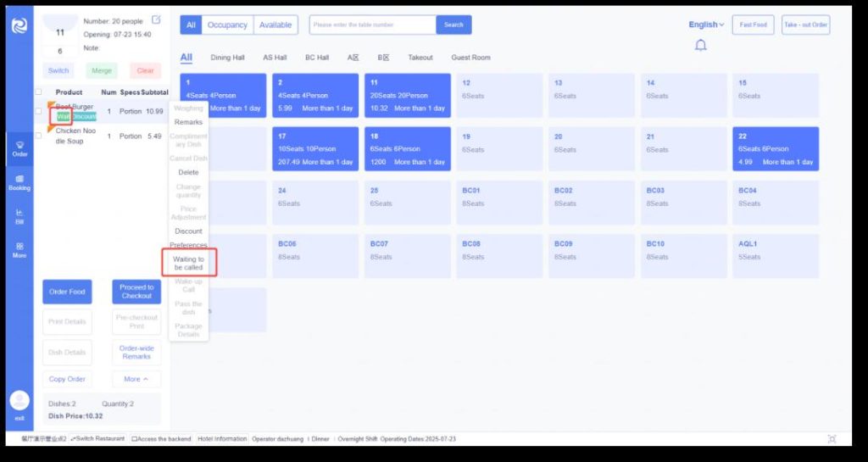Click the fullscreen icon in status bar
The image size is (868, 462).
point(832,438)
